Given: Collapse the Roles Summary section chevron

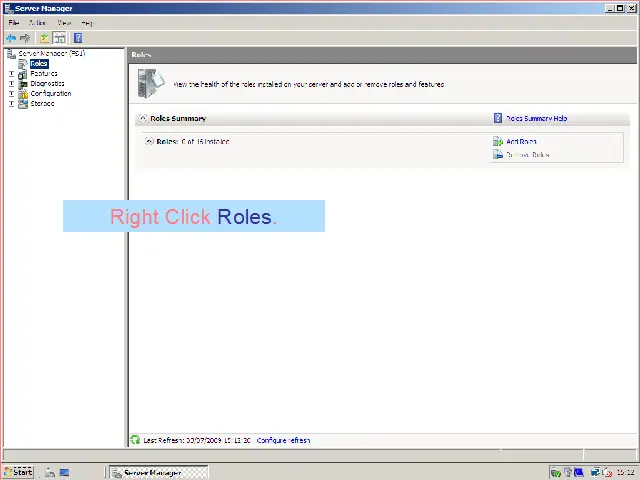Looking at the screenshot, I should pyautogui.click(x=142, y=118).
